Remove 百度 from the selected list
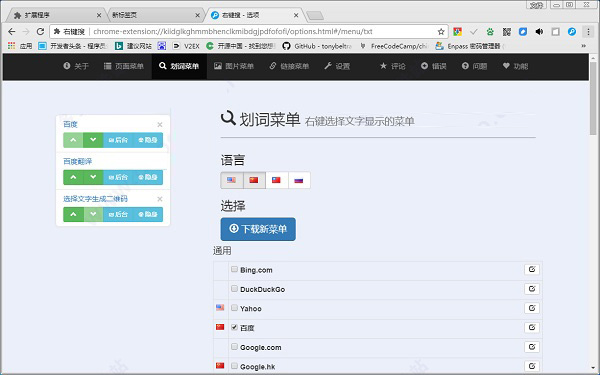The image size is (600, 375). tap(160, 124)
